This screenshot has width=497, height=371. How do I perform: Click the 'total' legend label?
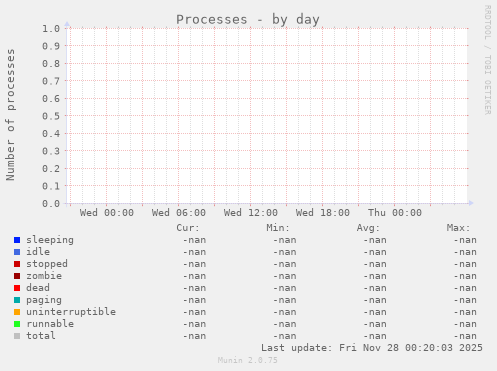pos(41,336)
